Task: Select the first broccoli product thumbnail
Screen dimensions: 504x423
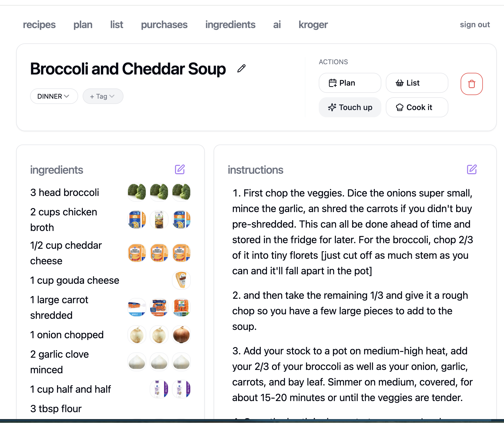Action: [137, 192]
